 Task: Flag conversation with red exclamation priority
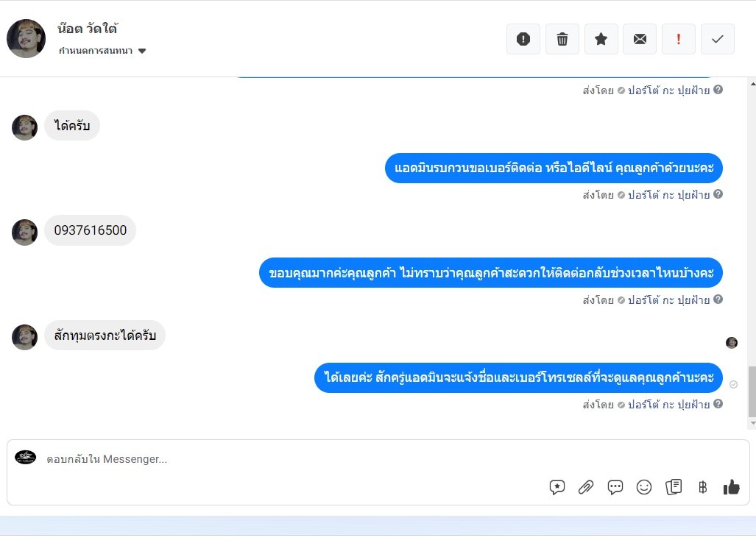[679, 39]
